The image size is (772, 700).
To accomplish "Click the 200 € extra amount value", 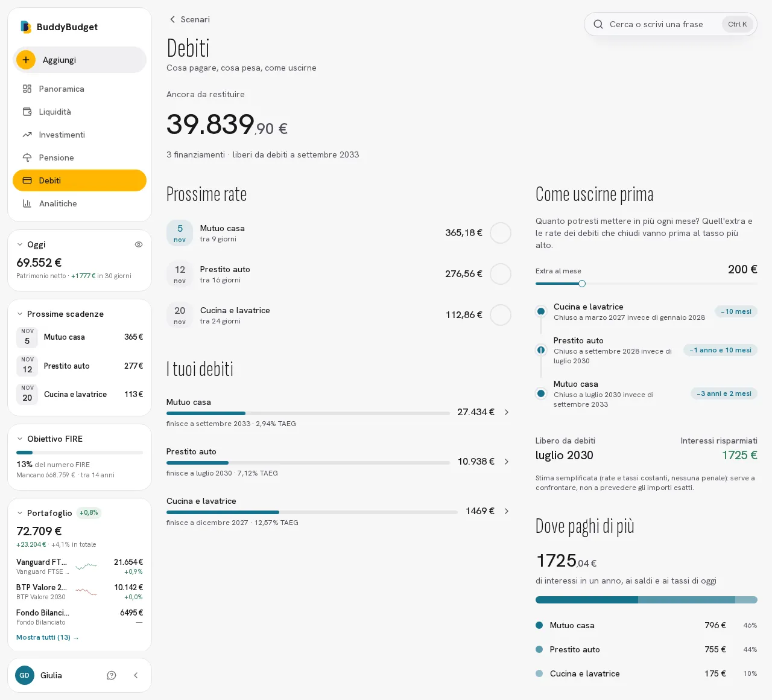I will [x=742, y=269].
